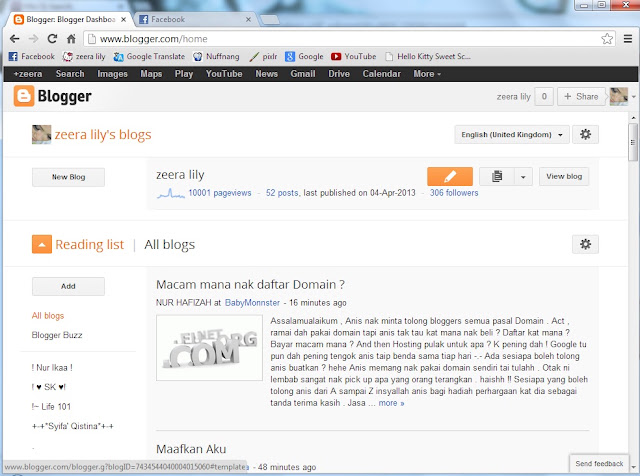640x476 pixels.
Task: Open the Google Translate bookmark
Action: [x=149, y=56]
